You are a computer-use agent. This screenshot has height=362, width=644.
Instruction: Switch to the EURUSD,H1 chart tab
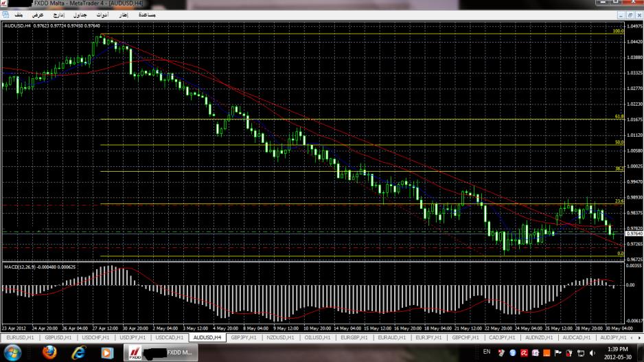21,338
